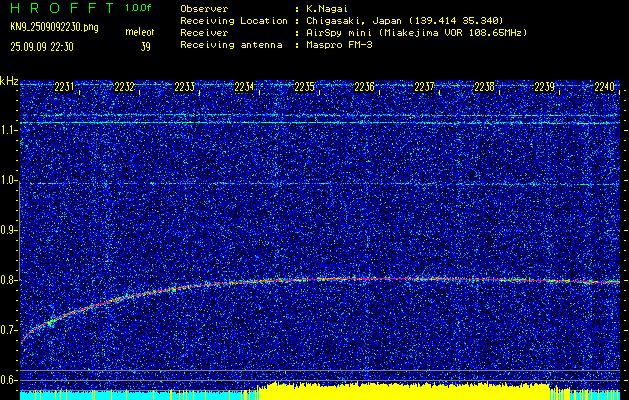
Task: Click the 0.6 frequency axis label
Action: [8, 380]
